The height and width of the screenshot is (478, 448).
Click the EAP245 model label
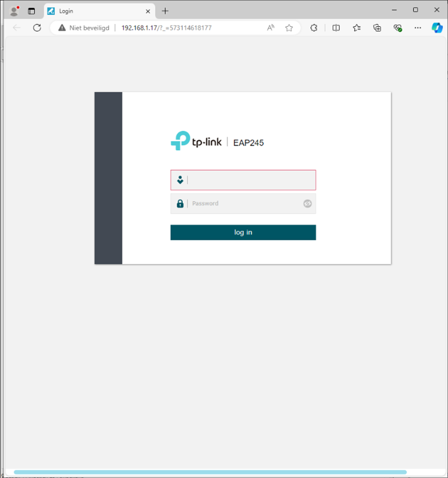[249, 143]
